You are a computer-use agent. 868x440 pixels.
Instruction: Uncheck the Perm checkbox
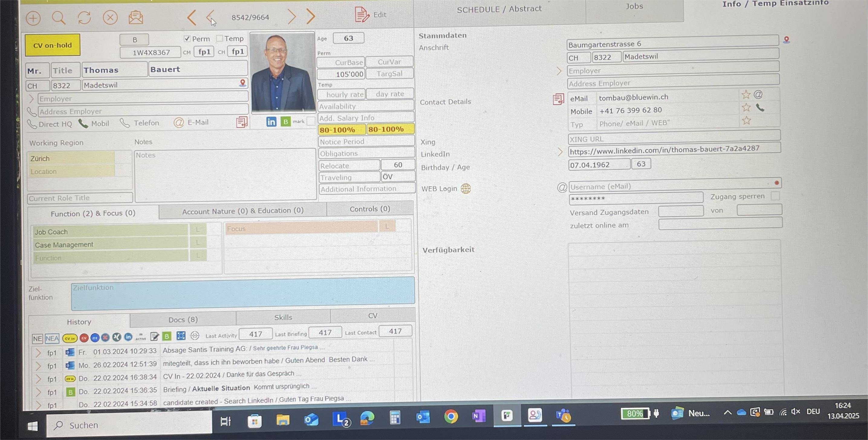point(187,39)
